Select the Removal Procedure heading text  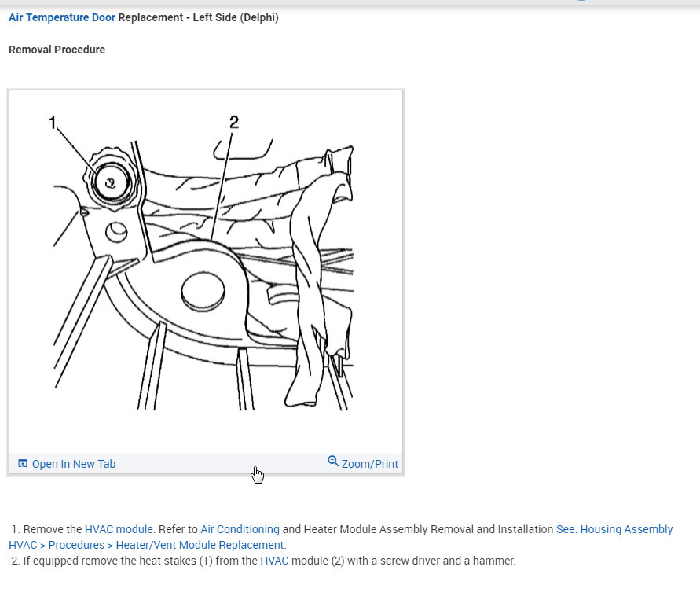[x=57, y=50]
